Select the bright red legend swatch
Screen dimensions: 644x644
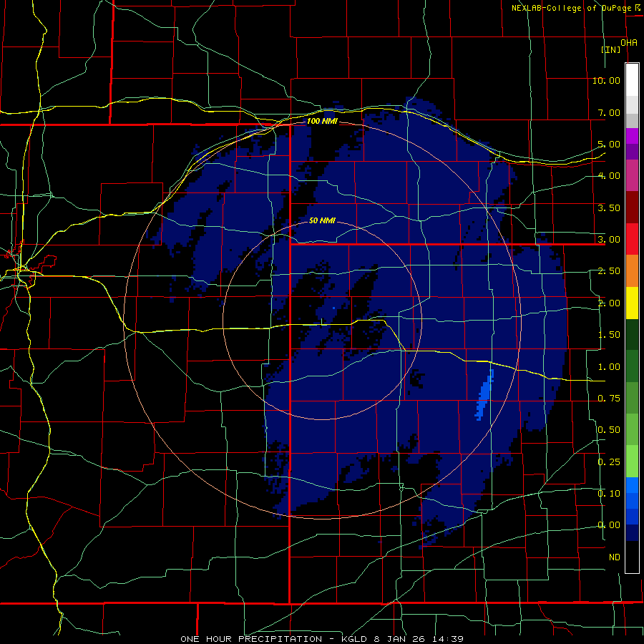coord(632,240)
